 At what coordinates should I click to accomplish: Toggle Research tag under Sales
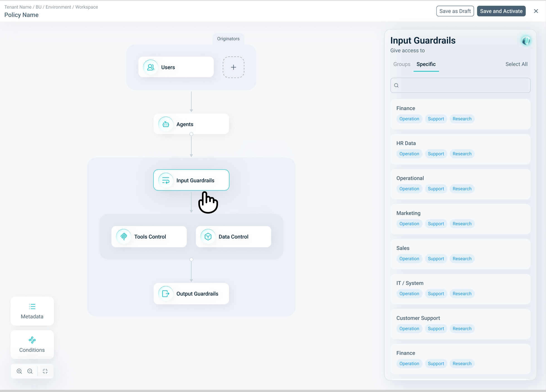pyautogui.click(x=462, y=259)
